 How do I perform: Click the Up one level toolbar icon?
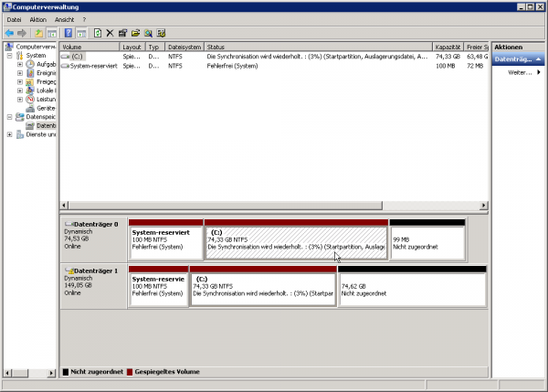click(x=39, y=33)
